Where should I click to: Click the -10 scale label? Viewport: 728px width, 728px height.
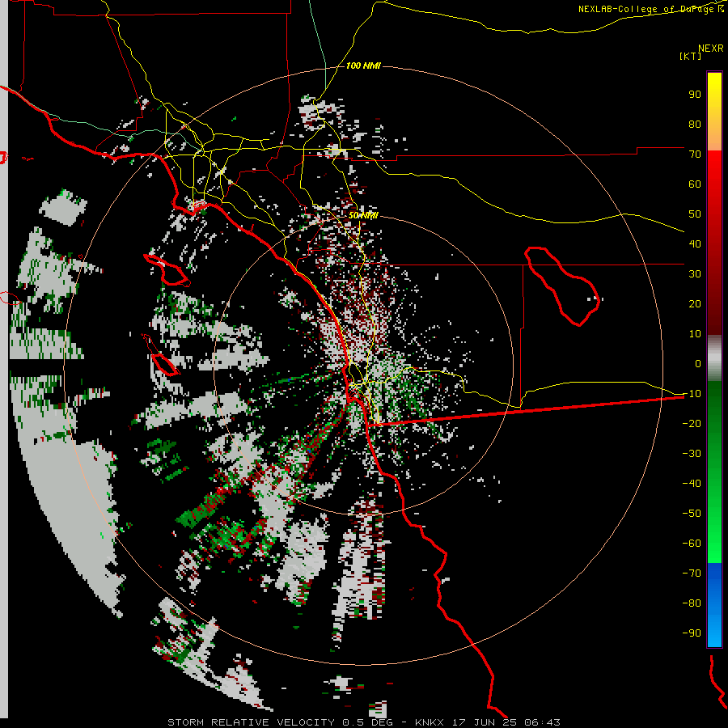(x=692, y=394)
